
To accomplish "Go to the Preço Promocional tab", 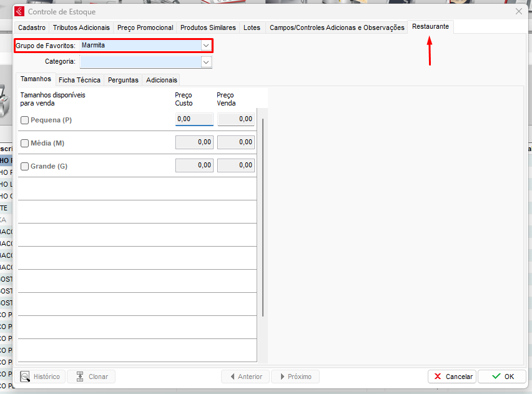I will click(x=145, y=27).
